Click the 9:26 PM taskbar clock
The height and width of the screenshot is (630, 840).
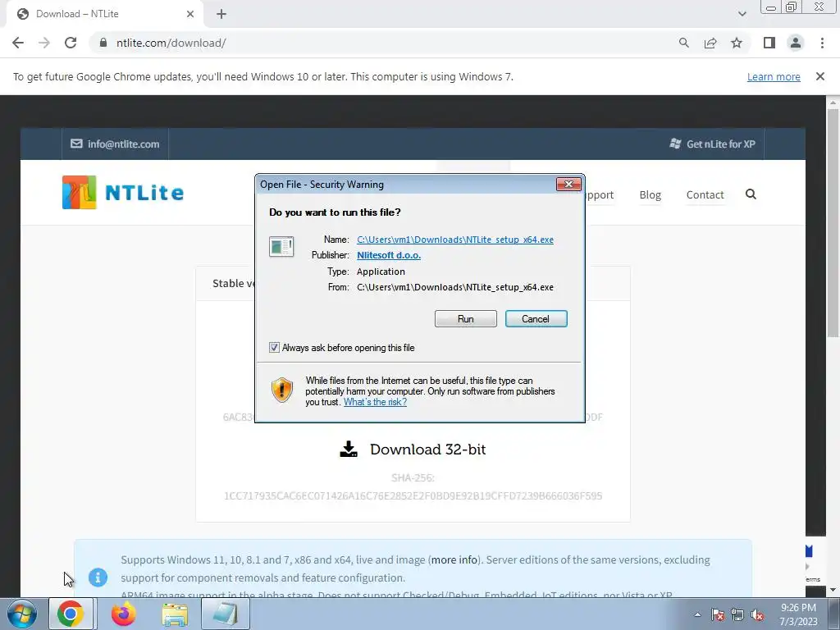pos(798,608)
